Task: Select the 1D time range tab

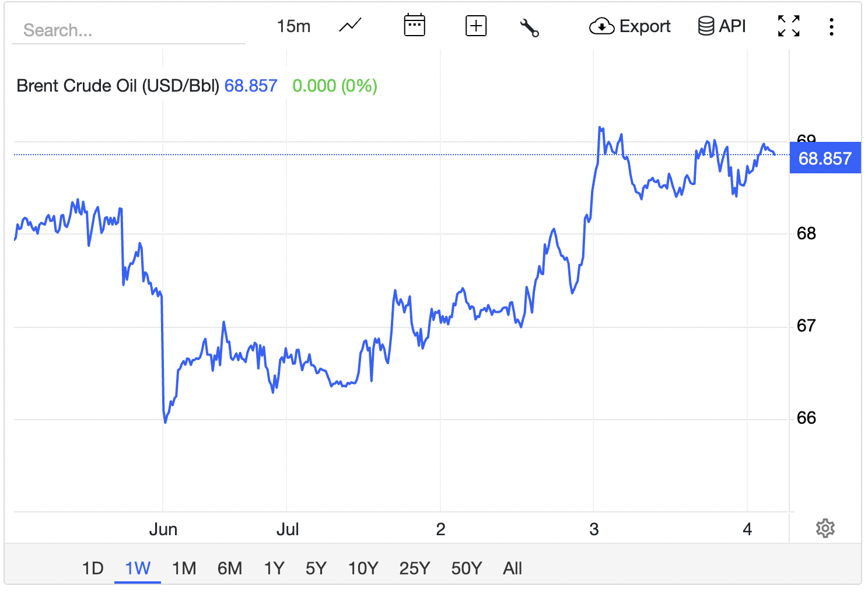Action: [x=93, y=568]
